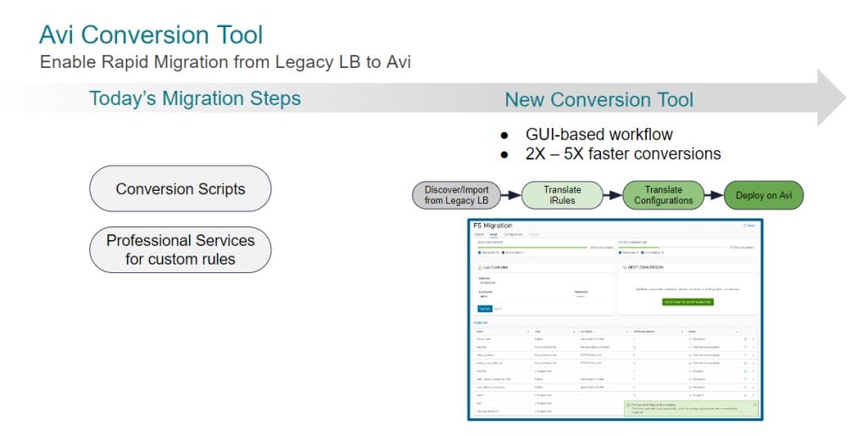This screenshot has width=868, height=436.
Task: Click action icon in Network Security Policy row
Action: [x=745, y=347]
